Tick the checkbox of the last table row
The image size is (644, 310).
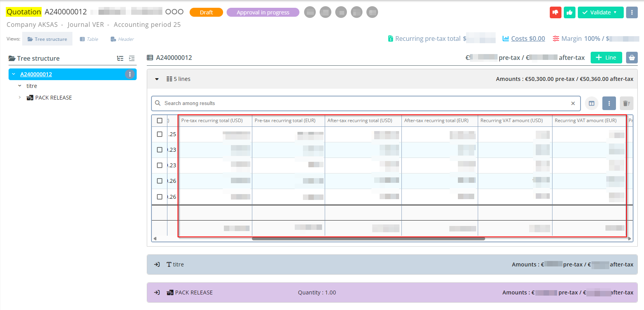point(160,197)
